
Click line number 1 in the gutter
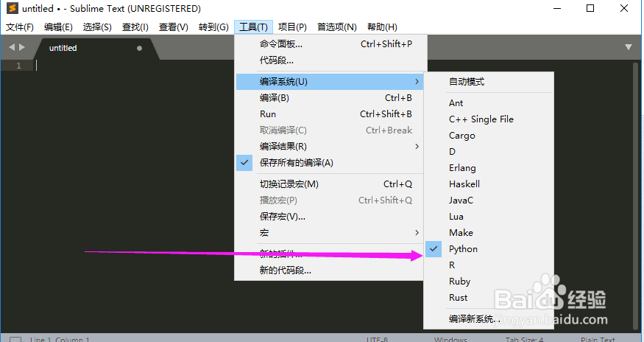tap(18, 66)
